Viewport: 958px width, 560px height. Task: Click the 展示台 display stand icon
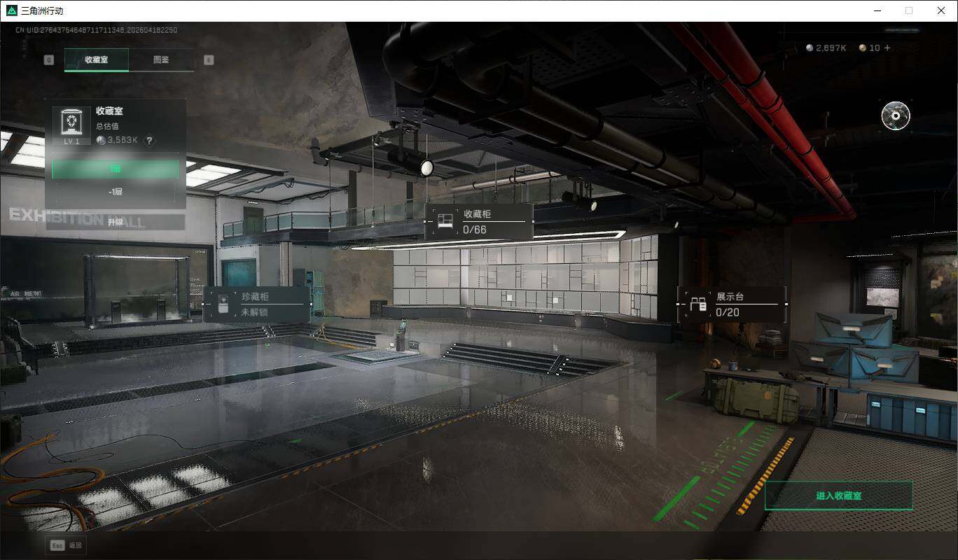(x=698, y=305)
